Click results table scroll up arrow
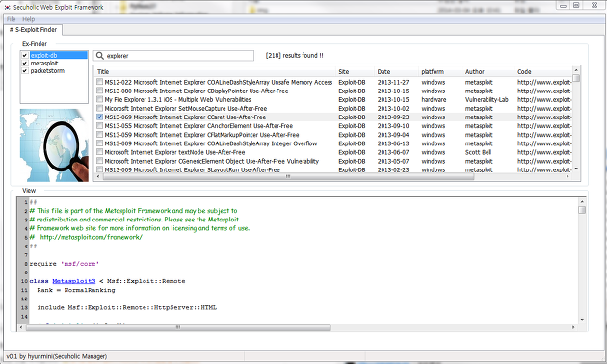 click(576, 70)
